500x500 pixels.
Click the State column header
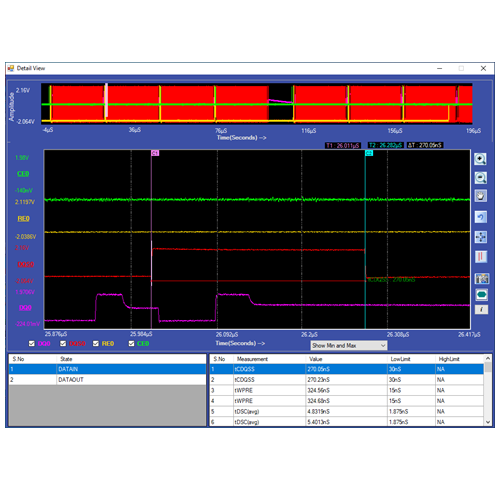66,359
